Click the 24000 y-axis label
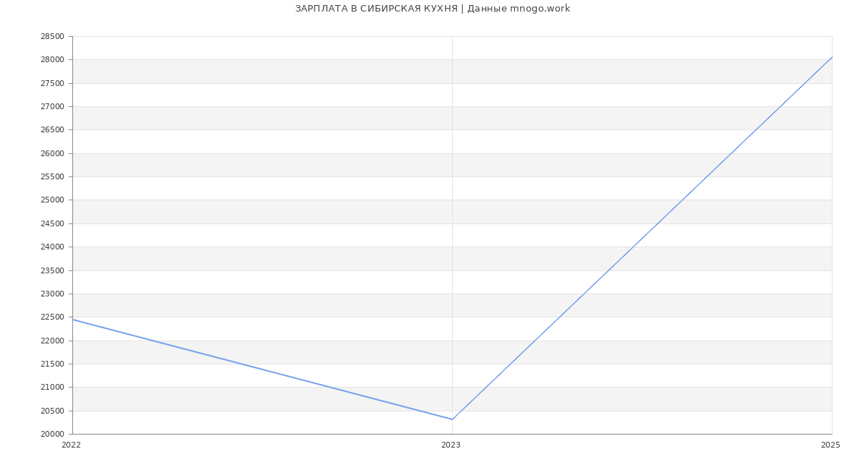868x470 pixels. pos(52,247)
